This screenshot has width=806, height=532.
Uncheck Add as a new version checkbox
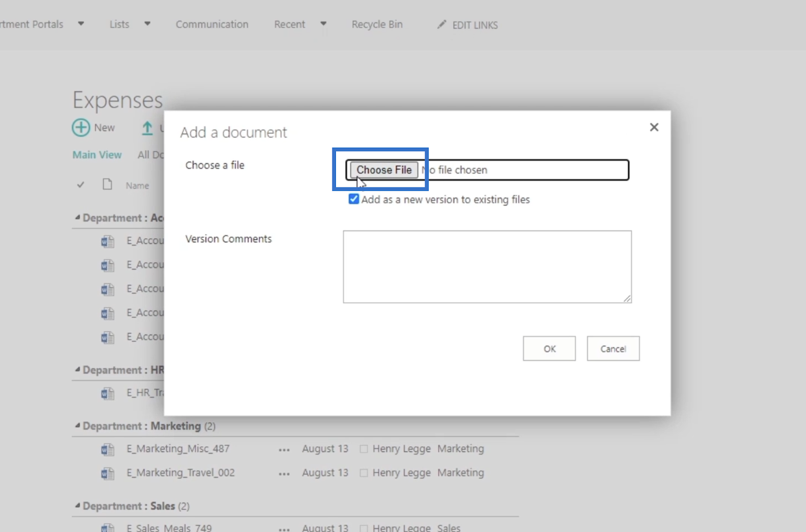click(x=354, y=199)
